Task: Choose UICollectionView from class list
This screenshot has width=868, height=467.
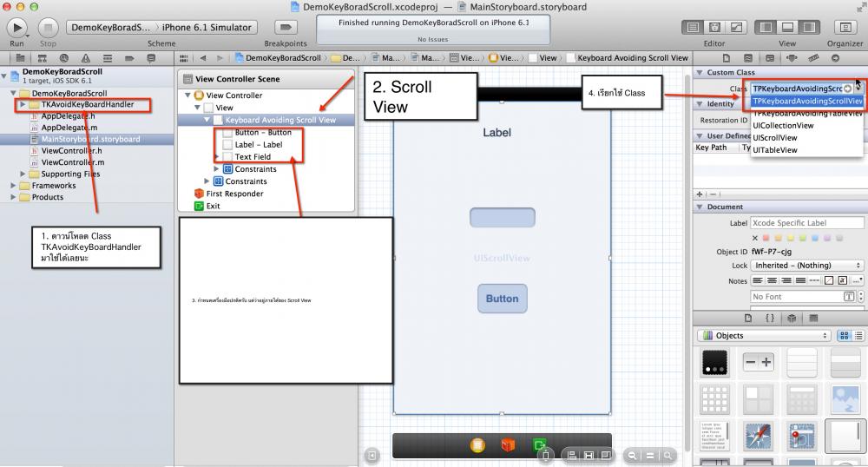Action: pyautogui.click(x=783, y=126)
